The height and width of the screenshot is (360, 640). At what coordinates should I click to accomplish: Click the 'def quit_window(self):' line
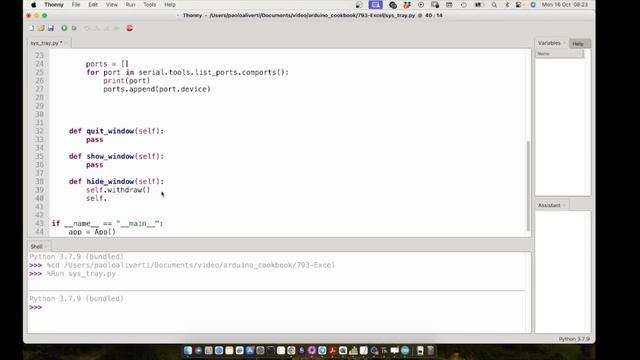point(116,131)
